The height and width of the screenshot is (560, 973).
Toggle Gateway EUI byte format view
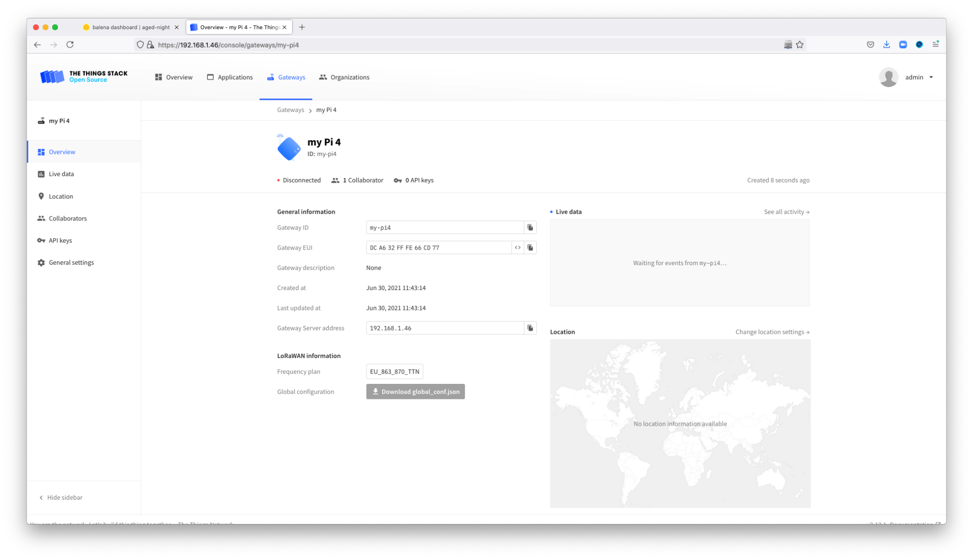pyautogui.click(x=517, y=248)
